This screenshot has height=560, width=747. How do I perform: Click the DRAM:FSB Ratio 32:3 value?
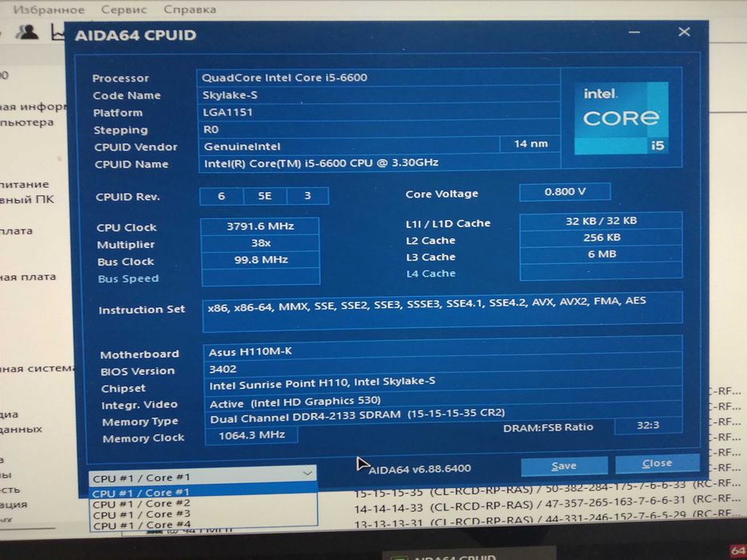[x=648, y=426]
